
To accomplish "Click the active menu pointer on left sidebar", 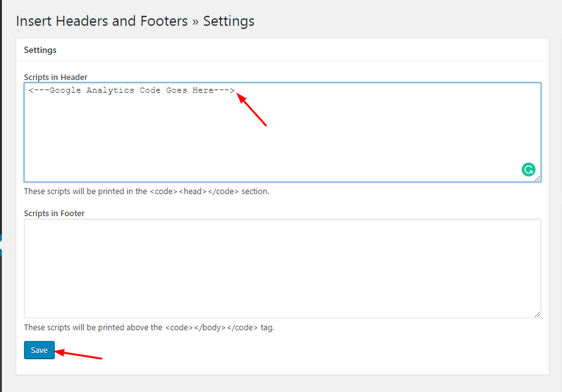I will coord(1,244).
